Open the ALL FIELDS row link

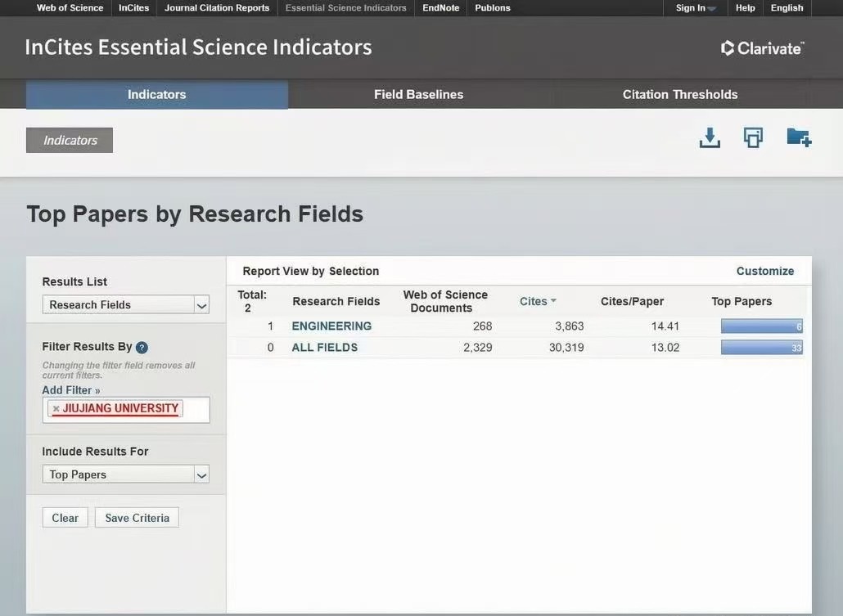(x=325, y=348)
